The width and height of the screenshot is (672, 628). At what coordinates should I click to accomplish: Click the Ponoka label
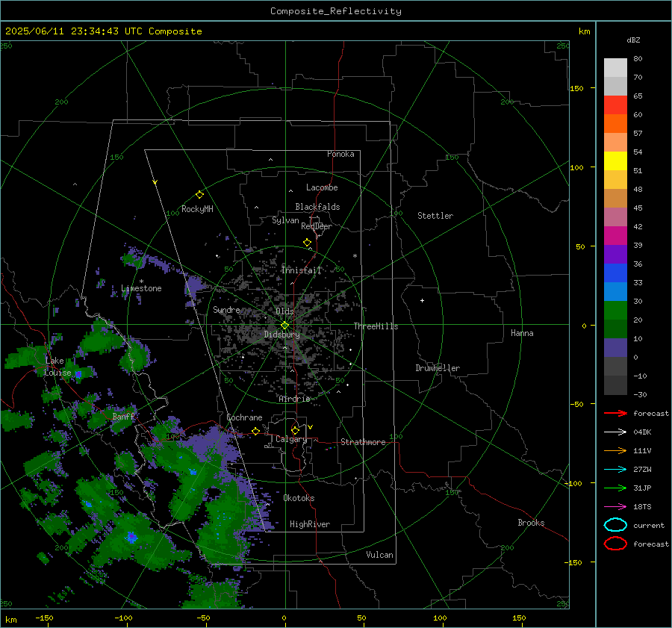340,154
